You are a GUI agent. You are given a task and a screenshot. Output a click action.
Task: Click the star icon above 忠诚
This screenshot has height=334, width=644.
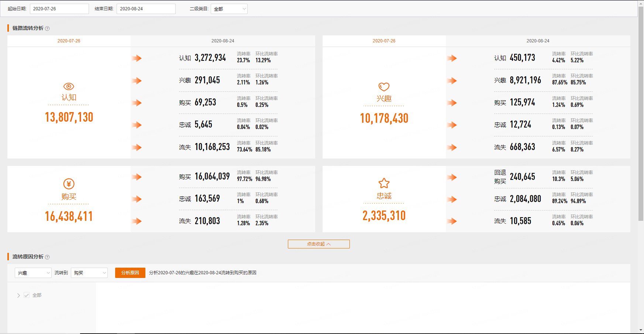[x=384, y=183]
